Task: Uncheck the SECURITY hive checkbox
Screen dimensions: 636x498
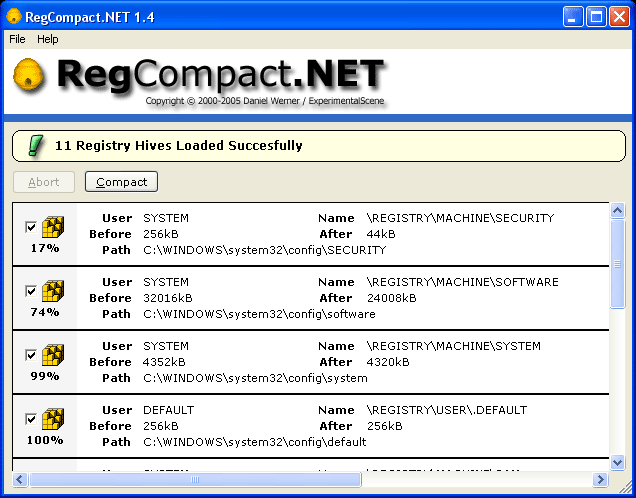Action: pos(31,227)
